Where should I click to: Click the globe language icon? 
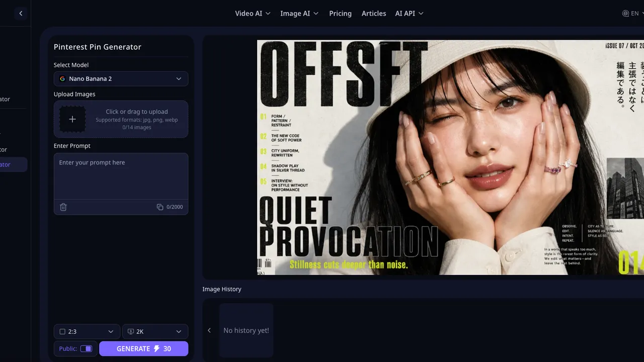pos(626,14)
